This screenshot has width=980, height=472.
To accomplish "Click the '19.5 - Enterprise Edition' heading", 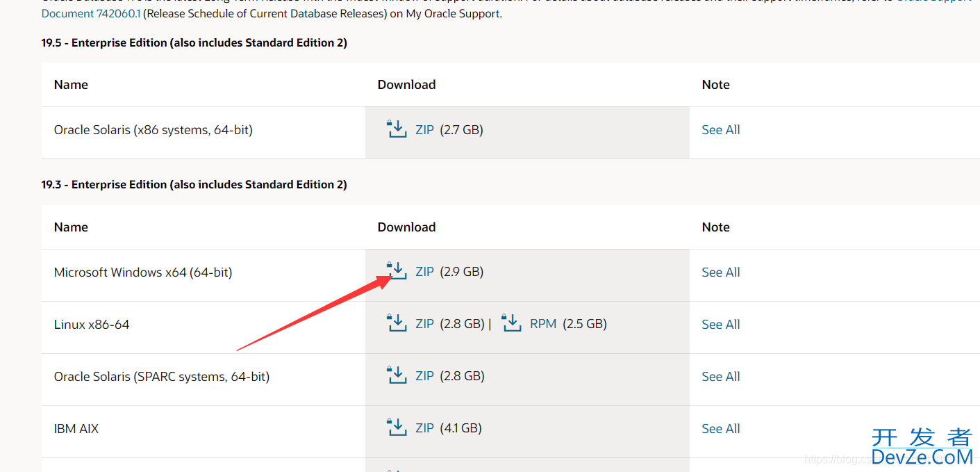I will pyautogui.click(x=194, y=42).
